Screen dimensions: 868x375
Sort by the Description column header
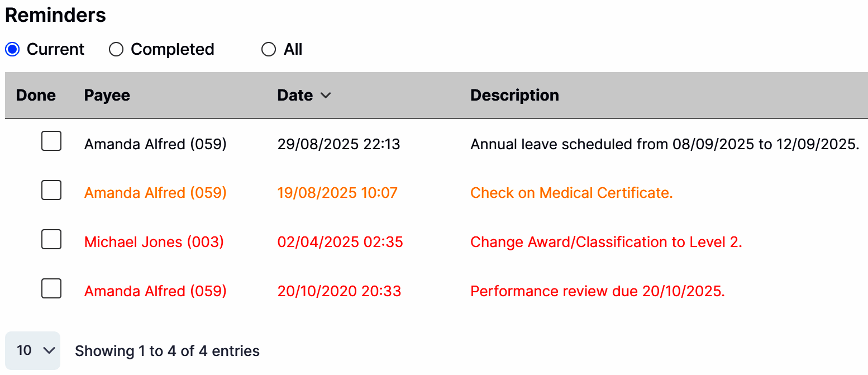[514, 96]
